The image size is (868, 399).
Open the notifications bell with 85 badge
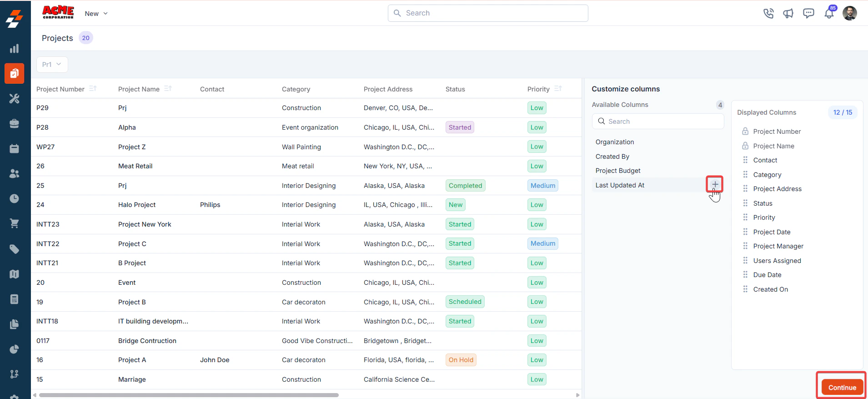point(829,13)
